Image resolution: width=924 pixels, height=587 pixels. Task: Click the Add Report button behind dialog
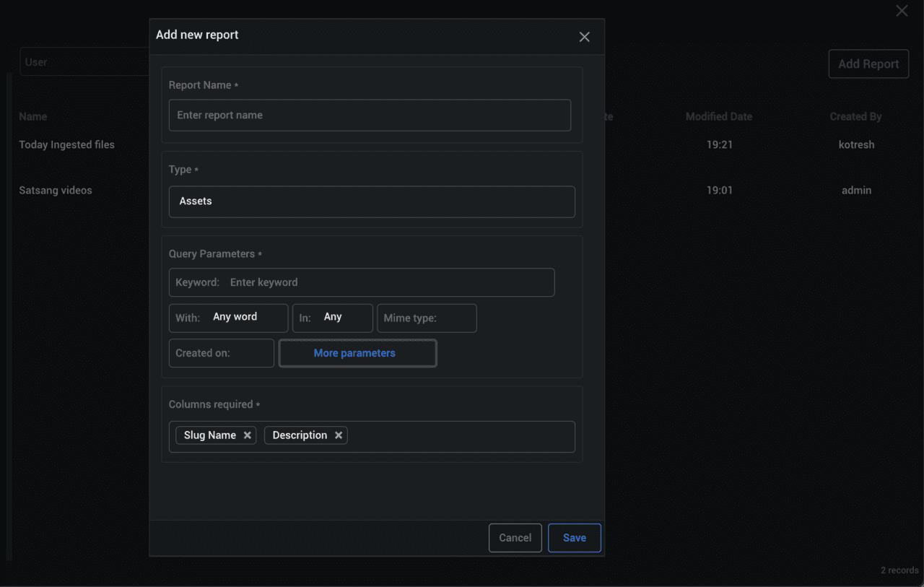pos(868,64)
